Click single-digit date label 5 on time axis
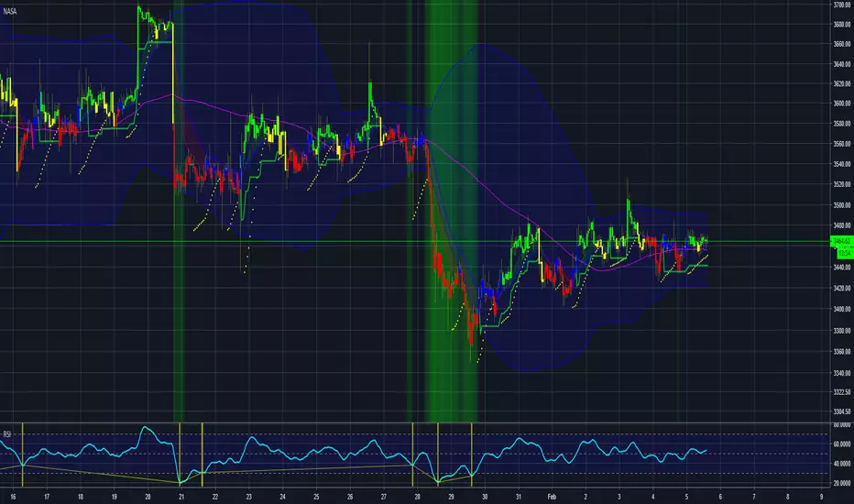The image size is (854, 504). [x=687, y=497]
